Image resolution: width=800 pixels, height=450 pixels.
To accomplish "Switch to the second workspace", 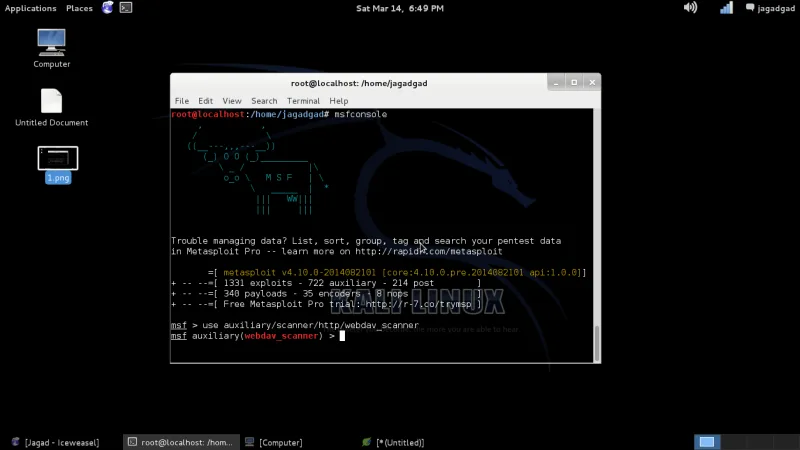I will click(733, 442).
